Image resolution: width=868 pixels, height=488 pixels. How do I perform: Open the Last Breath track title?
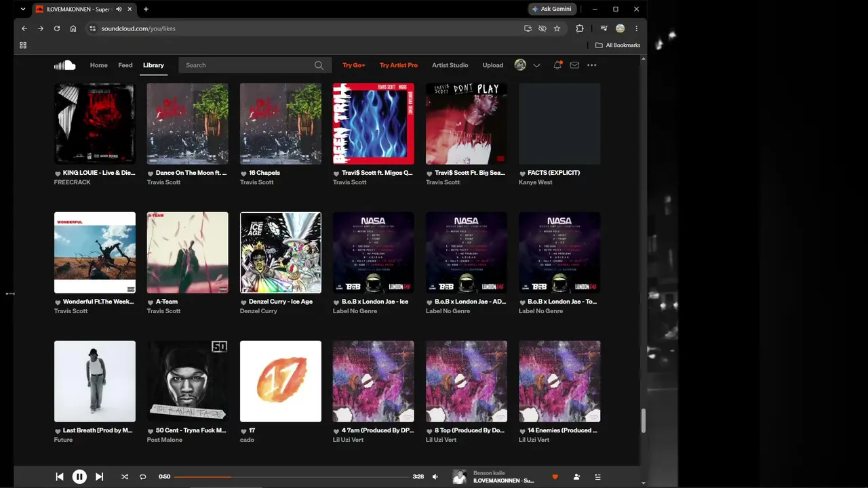(98, 430)
